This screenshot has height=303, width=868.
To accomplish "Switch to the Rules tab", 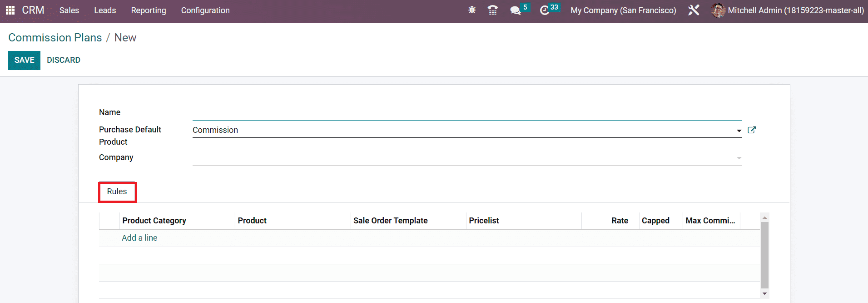I will pyautogui.click(x=117, y=192).
